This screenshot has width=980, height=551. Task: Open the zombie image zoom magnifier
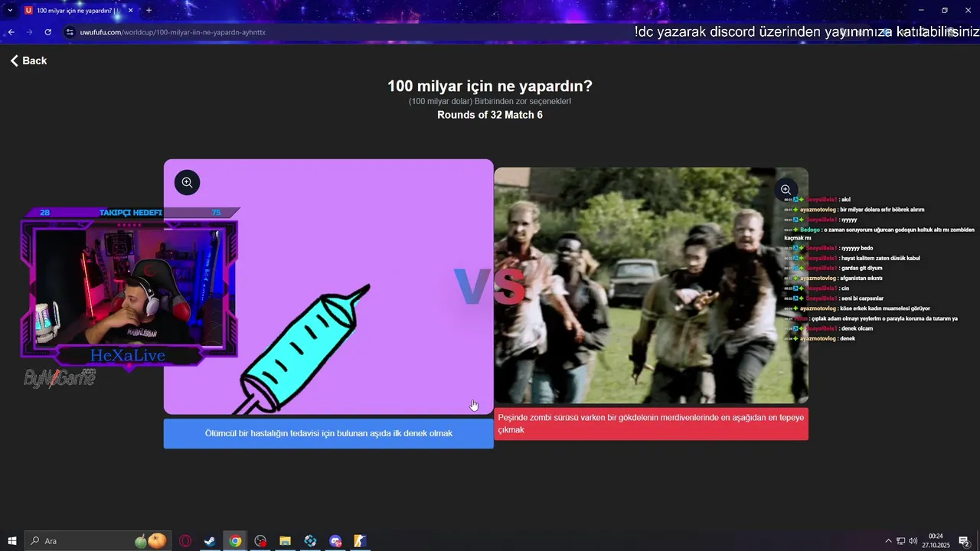tap(786, 190)
